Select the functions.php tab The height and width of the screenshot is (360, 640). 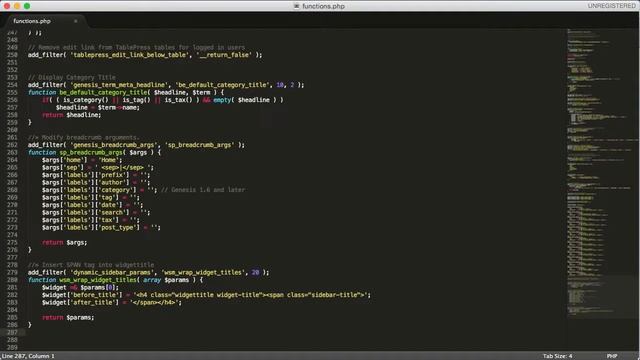click(x=32, y=21)
